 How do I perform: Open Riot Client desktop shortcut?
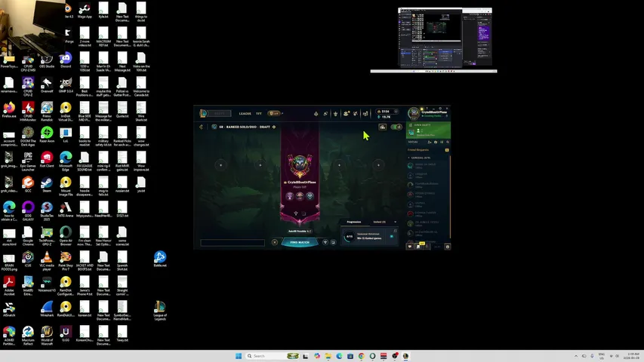coord(47,160)
